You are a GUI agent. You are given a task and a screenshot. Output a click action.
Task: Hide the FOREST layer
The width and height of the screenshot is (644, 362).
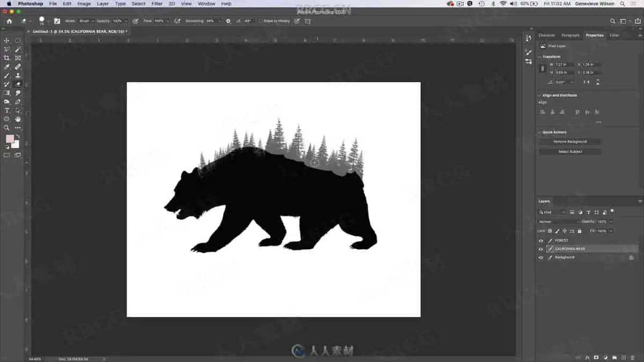(541, 240)
